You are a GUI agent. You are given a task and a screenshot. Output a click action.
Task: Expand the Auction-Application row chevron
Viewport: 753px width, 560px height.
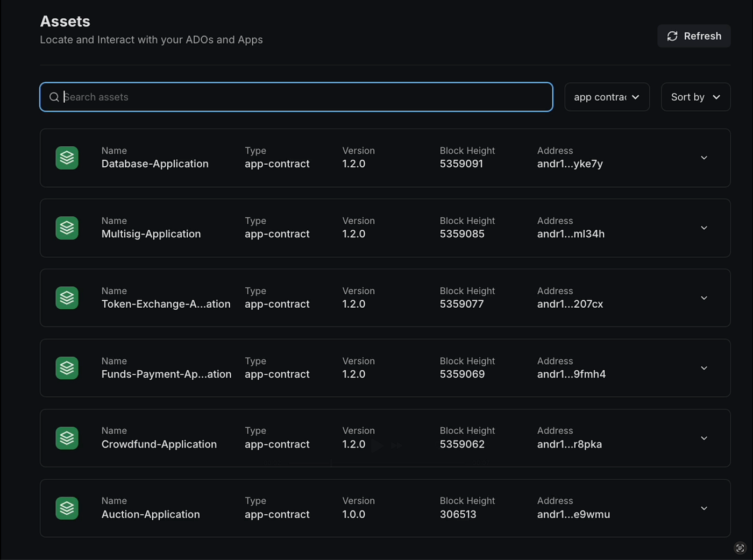click(704, 508)
